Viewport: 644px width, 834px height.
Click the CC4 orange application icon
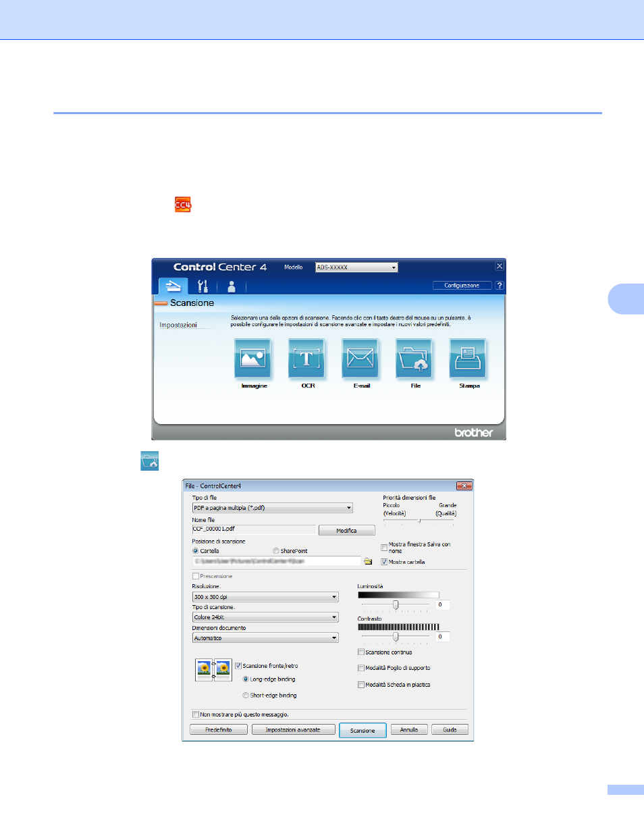[183, 205]
